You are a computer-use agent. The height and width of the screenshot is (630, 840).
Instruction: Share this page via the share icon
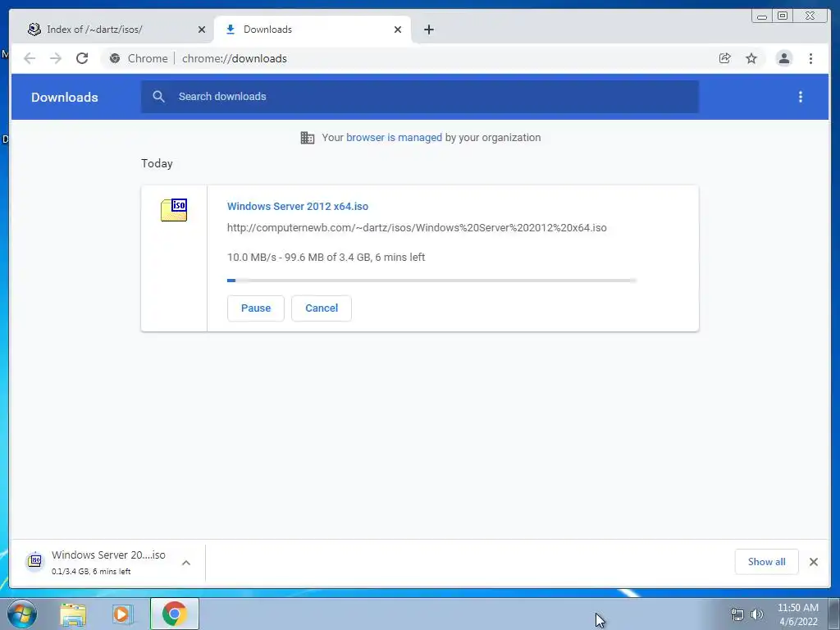(725, 58)
